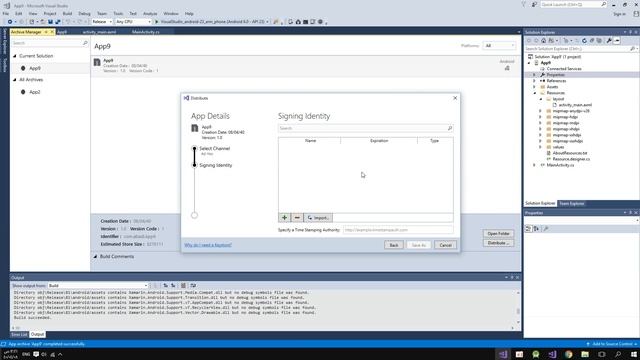The height and width of the screenshot is (360, 640).
Task: Click the search icon in Signing Identity box
Action: [450, 128]
